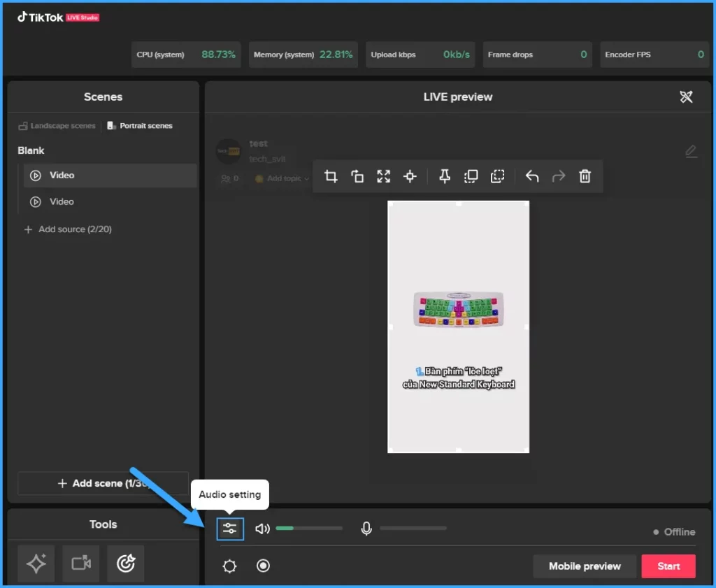Edit the live title with the pencil icon
The width and height of the screenshot is (716, 588).
(x=691, y=151)
